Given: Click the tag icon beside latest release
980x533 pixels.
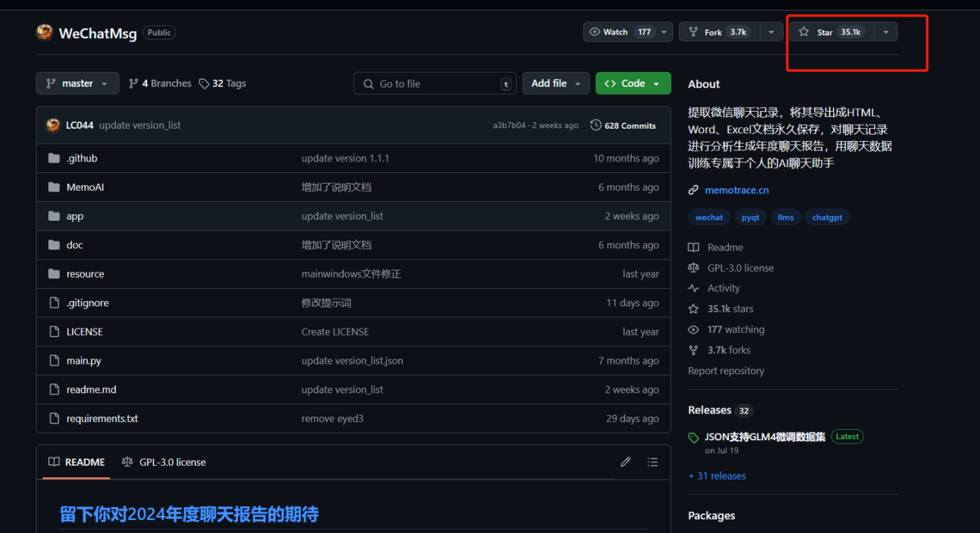Looking at the screenshot, I should pyautogui.click(x=694, y=438).
